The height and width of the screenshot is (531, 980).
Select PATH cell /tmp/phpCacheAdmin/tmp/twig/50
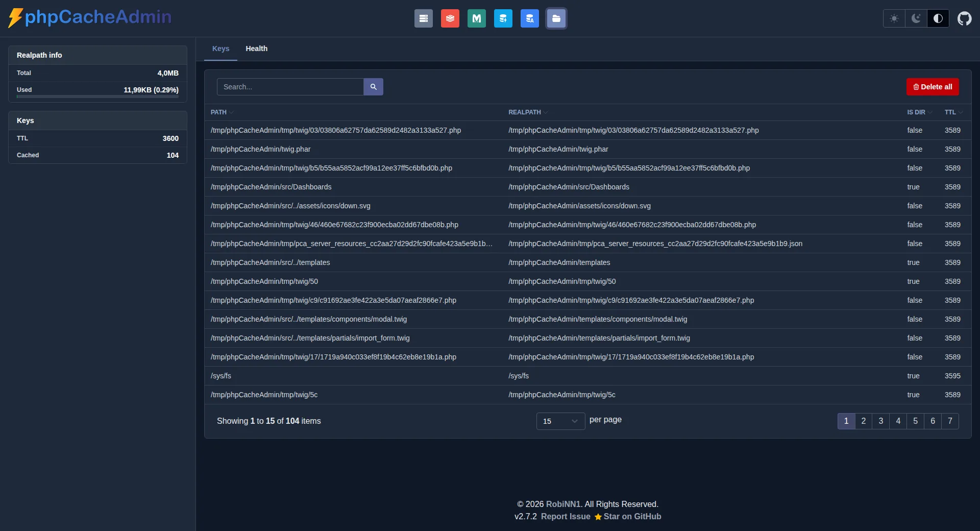pyautogui.click(x=264, y=281)
